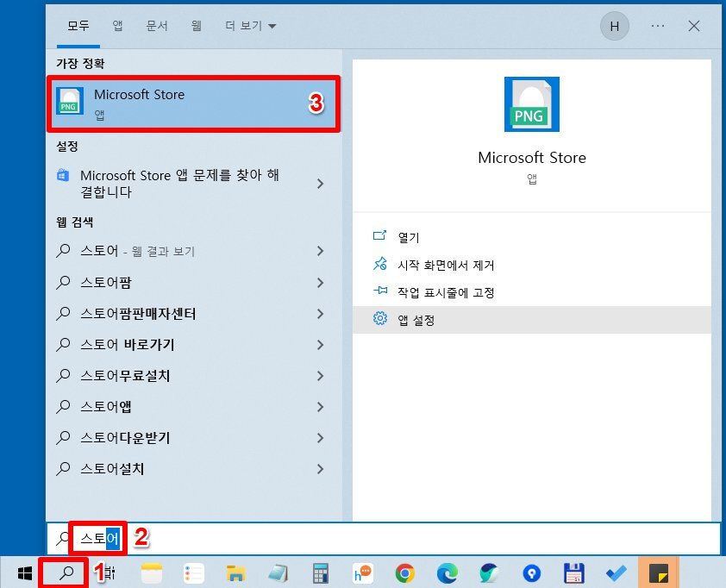Open the checklist reminders app in taskbar
The width and height of the screenshot is (726, 588).
coord(193,573)
